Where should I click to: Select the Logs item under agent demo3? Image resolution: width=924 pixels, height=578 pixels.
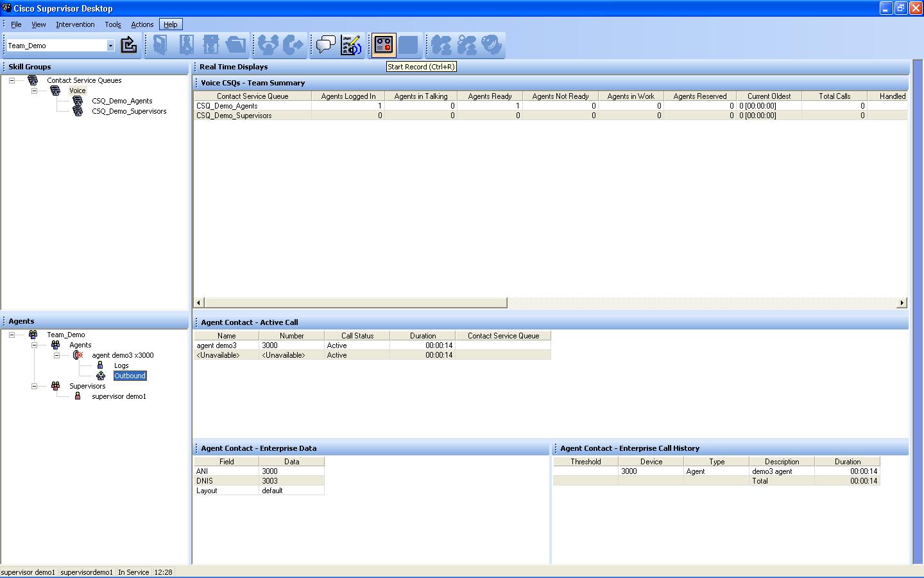pyautogui.click(x=121, y=365)
